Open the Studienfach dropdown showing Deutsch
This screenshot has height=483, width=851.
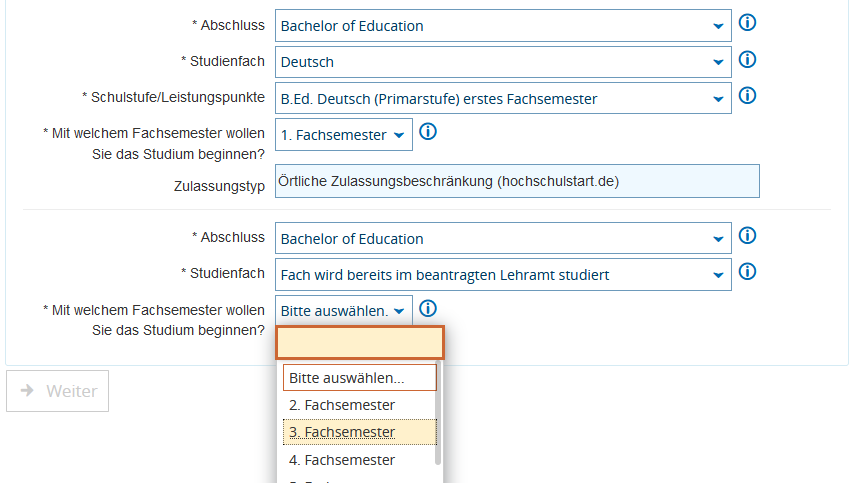[503, 62]
